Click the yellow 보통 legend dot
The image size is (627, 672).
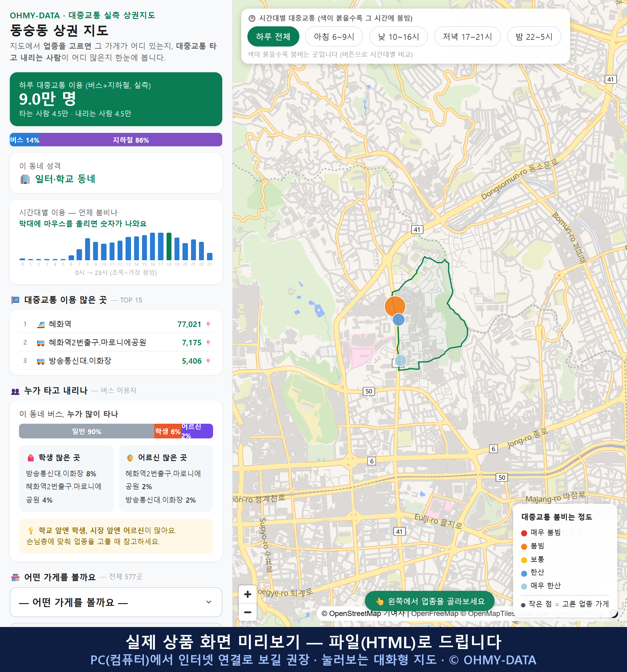[x=524, y=560]
